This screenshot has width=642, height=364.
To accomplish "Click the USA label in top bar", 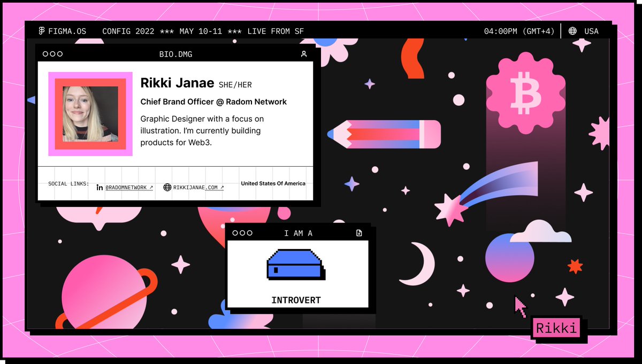I will point(591,31).
